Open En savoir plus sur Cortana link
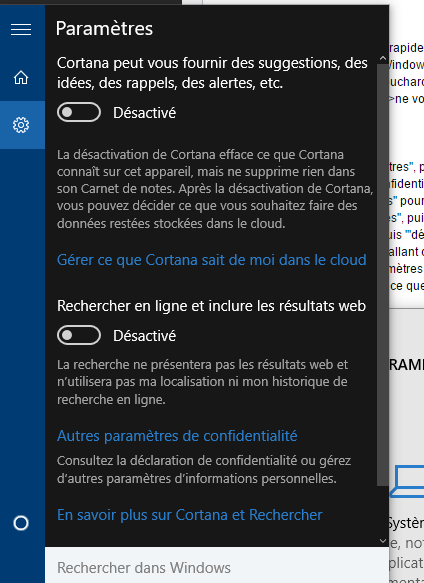Viewport: 424px width, 583px height. tap(190, 515)
